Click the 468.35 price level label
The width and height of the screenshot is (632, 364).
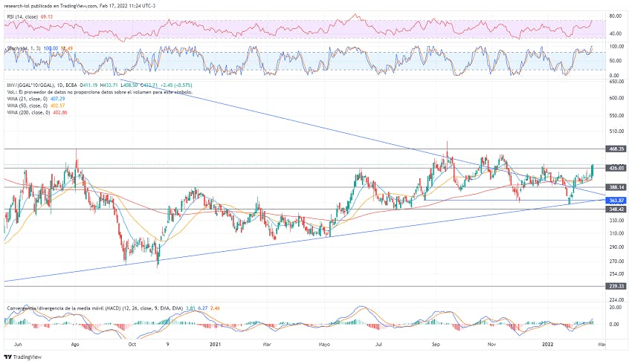coord(616,149)
